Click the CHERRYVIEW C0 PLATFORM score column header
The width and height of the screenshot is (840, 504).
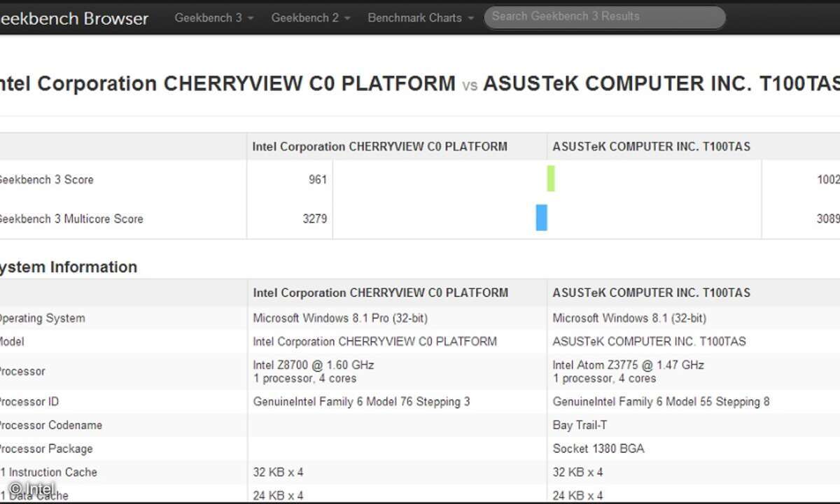[379, 147]
